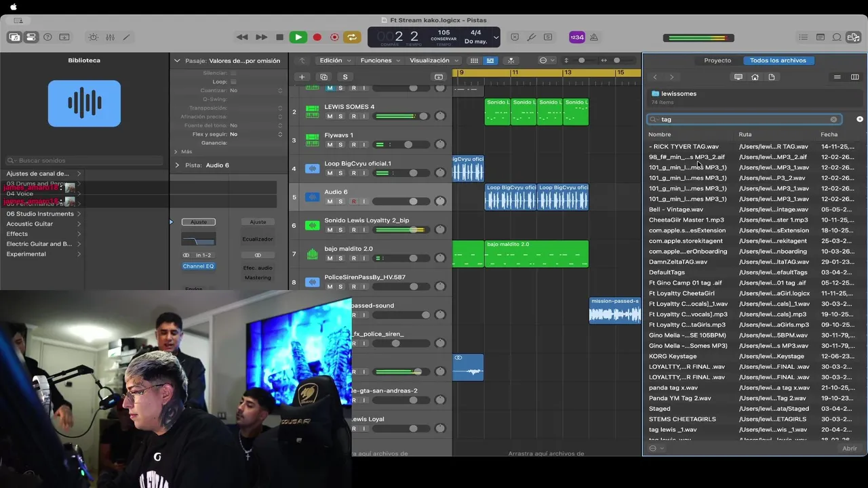Click the fast-forward transport button
The width and height of the screenshot is (868, 488).
point(261,37)
